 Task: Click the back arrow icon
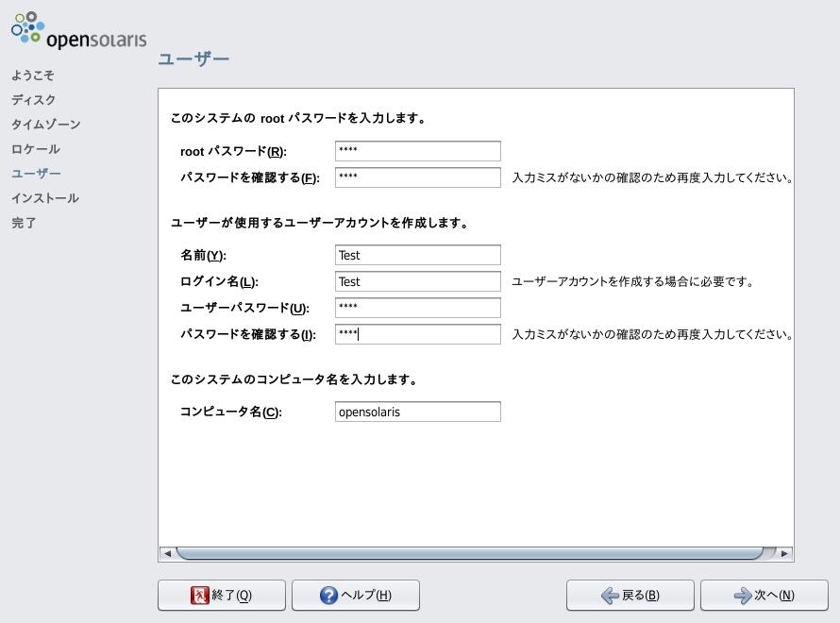[x=611, y=595]
